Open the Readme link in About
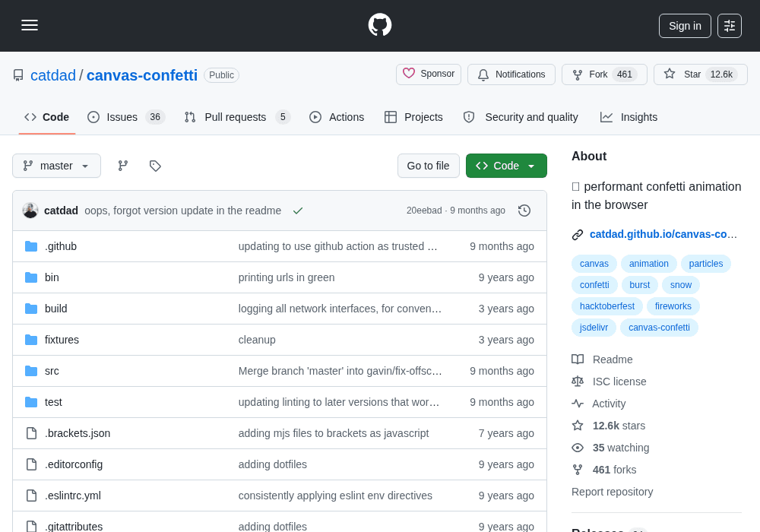The image size is (760, 532). tap(603, 359)
